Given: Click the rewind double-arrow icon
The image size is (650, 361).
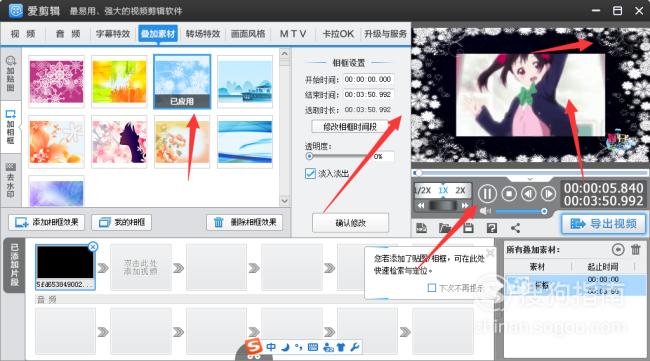Looking at the screenshot, I should (x=421, y=205).
